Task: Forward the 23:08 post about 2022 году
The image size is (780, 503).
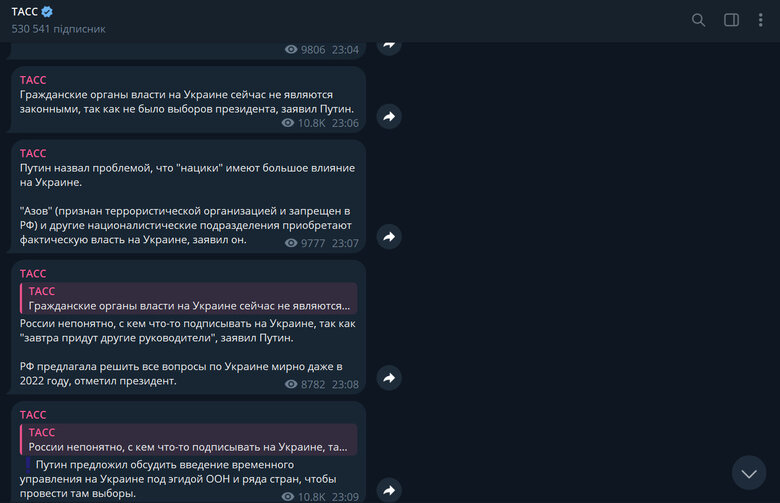Action: tap(389, 378)
